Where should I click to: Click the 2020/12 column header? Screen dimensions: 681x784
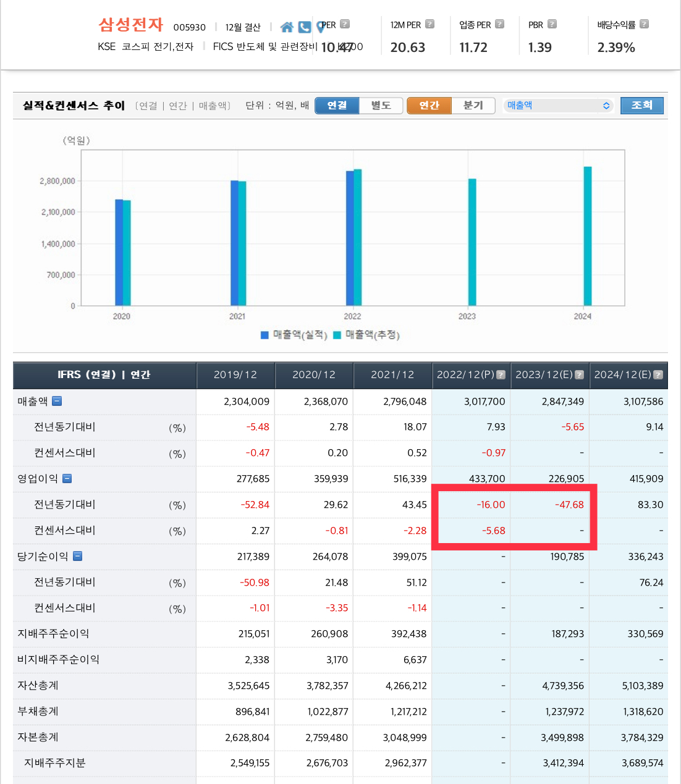[314, 374]
